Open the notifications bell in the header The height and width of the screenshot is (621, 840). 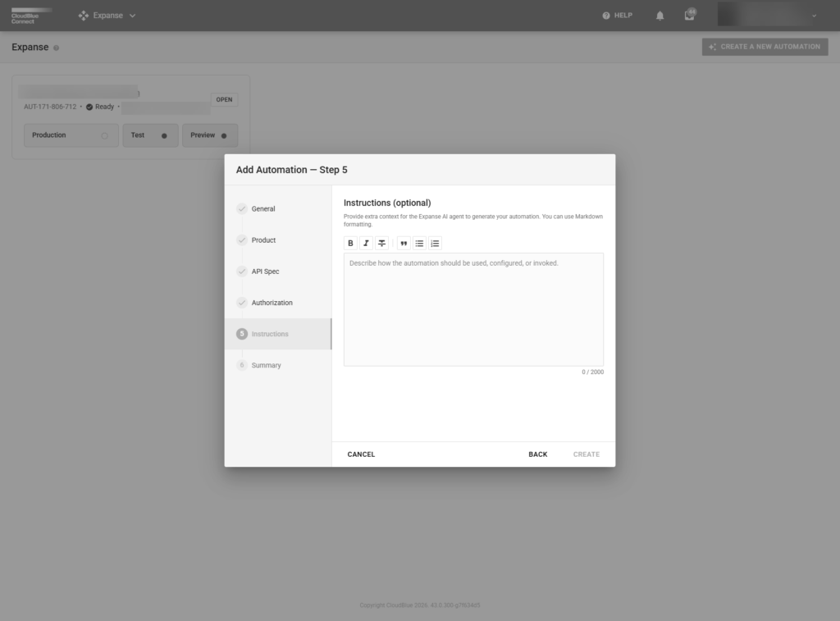pyautogui.click(x=660, y=16)
